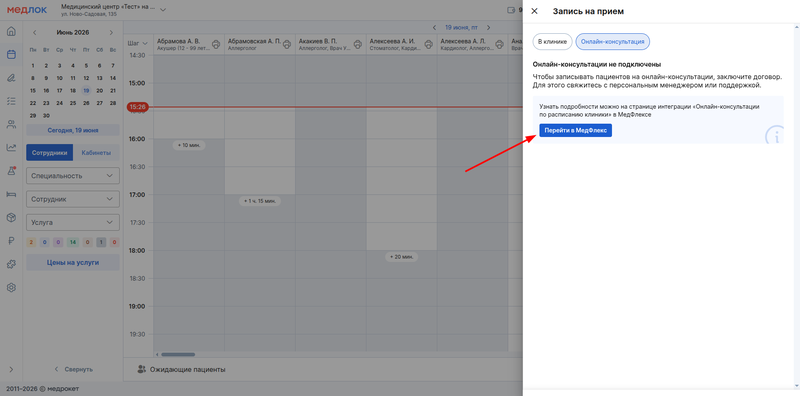Open the home icon in sidebar
Viewport: 800px width, 396px height.
pos(11,32)
